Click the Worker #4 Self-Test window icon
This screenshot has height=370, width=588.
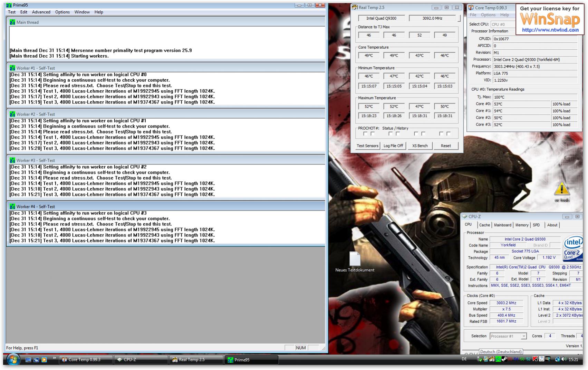click(12, 207)
